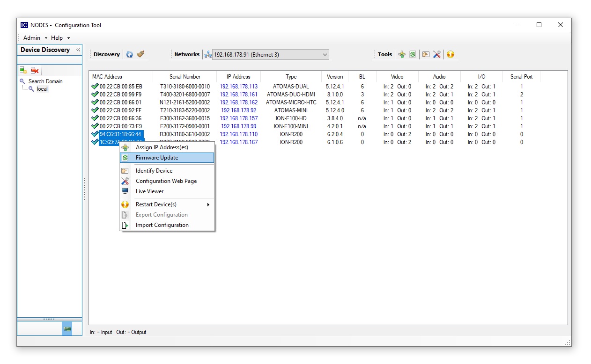Image resolution: width=591 pixels, height=364 pixels.
Task: Click the Restart Device lightning icon in Tools
Action: click(x=450, y=54)
